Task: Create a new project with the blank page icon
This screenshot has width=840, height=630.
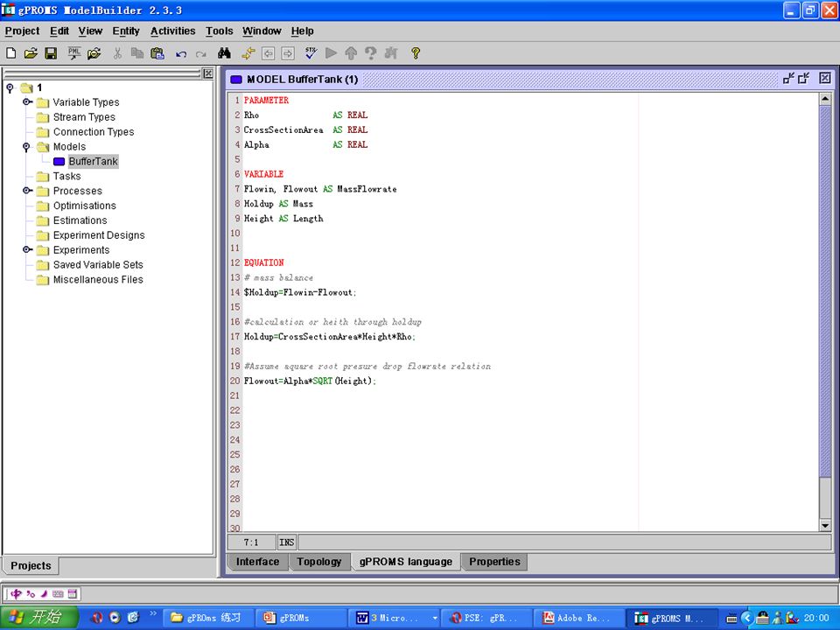Action: pos(10,53)
